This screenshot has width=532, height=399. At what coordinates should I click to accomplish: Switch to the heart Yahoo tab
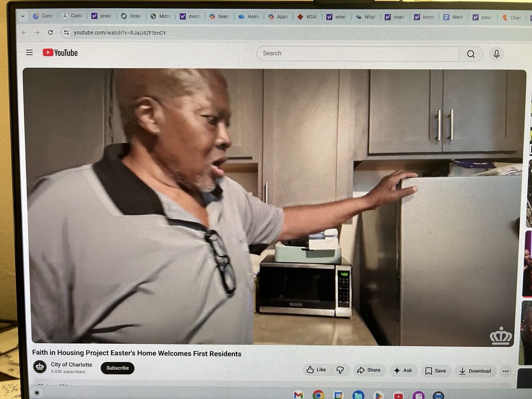[x=395, y=17]
